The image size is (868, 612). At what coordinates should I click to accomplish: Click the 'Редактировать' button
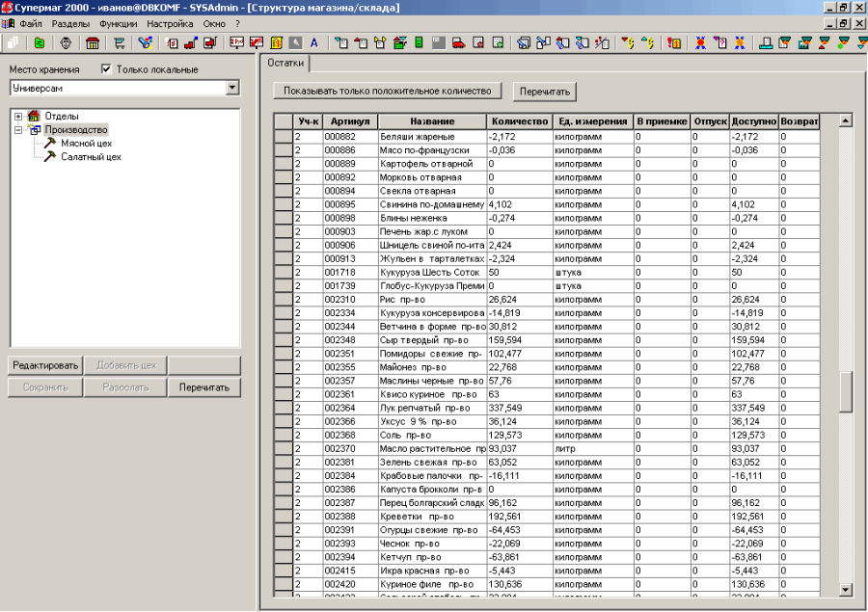pyautogui.click(x=45, y=366)
